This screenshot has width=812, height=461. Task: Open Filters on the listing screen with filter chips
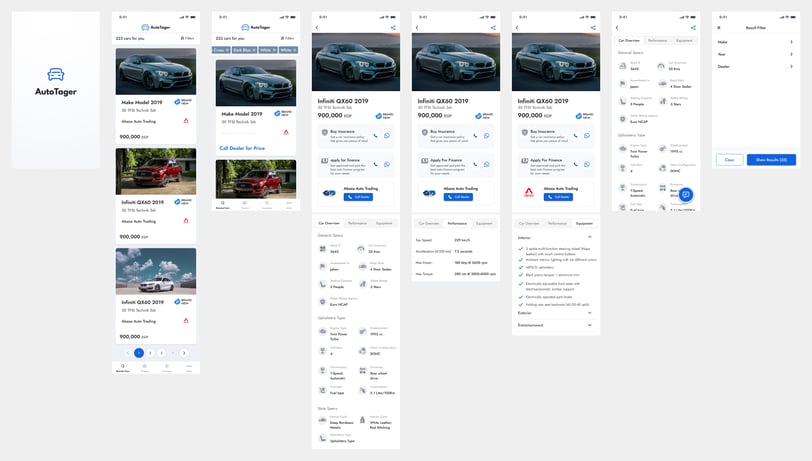click(x=287, y=38)
